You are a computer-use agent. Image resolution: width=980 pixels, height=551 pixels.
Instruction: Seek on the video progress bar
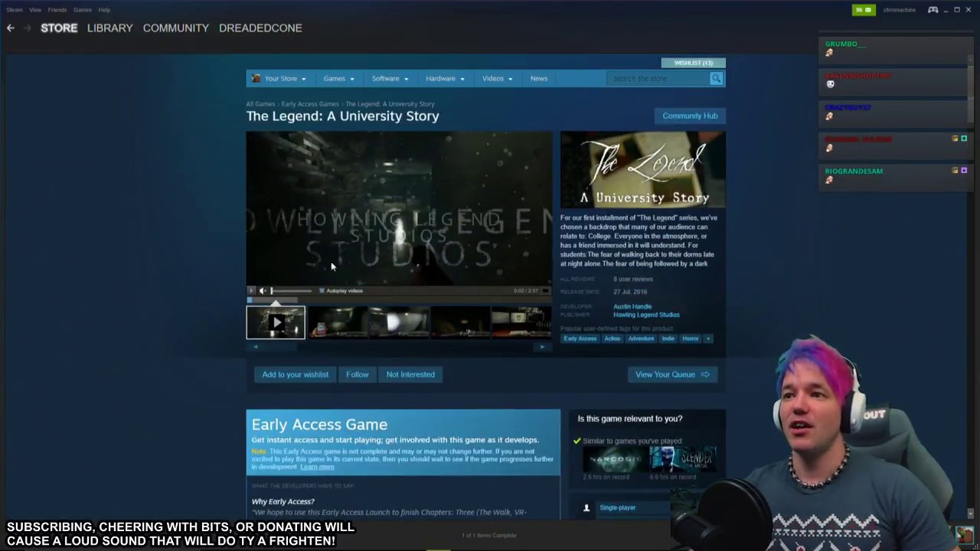(398, 299)
